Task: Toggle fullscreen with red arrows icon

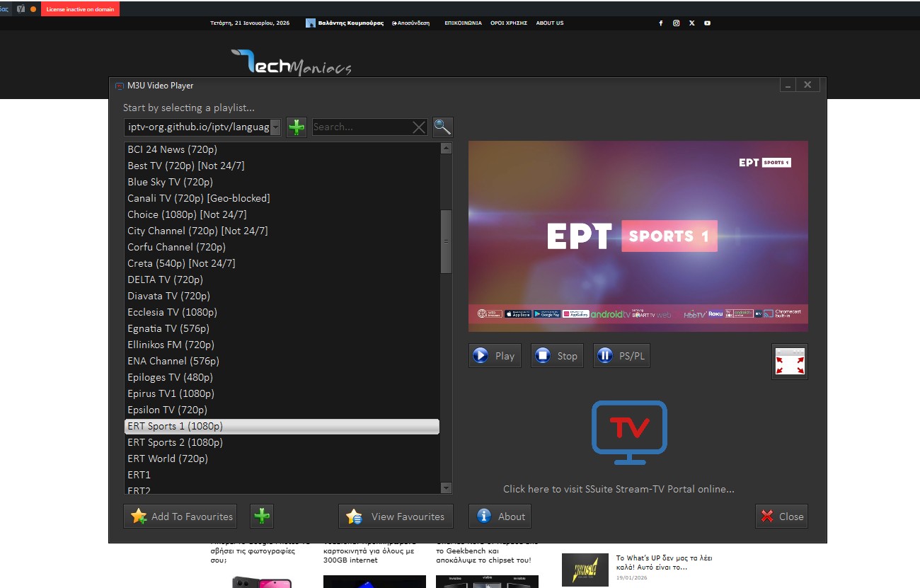Action: [x=789, y=362]
